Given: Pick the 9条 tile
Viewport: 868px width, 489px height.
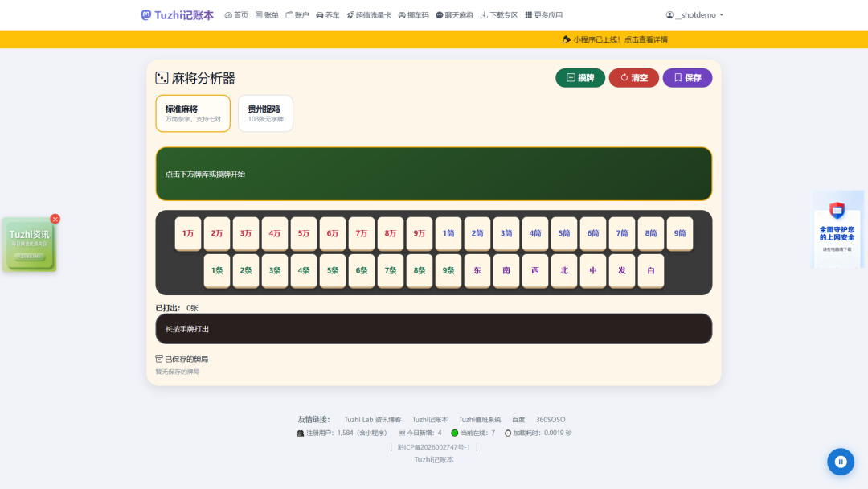Looking at the screenshot, I should 448,271.
